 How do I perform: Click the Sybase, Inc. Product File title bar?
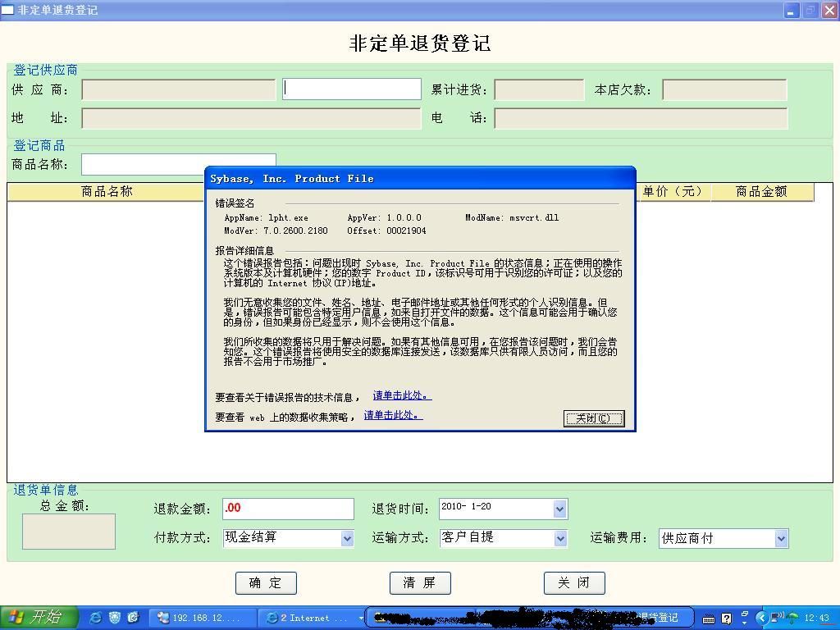[x=420, y=178]
